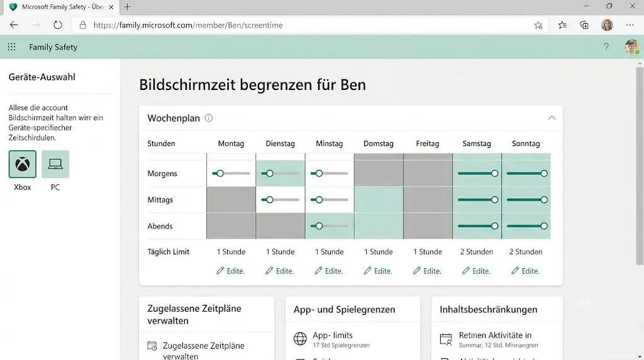Open the app launcher grid icon
This screenshot has height=360, width=644.
pos(11,47)
